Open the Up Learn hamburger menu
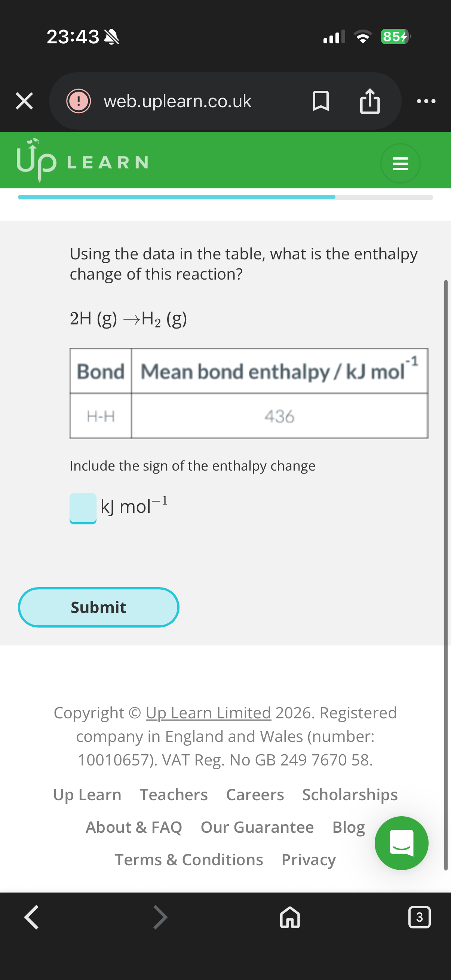 [400, 163]
